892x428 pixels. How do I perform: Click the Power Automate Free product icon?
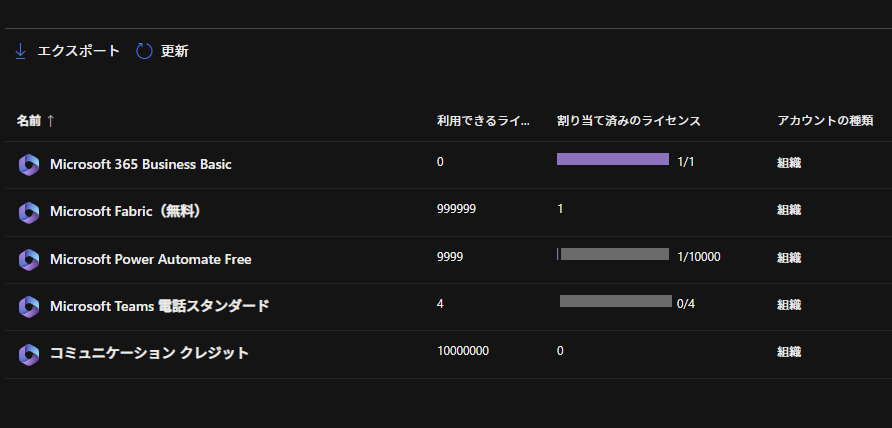(28, 260)
